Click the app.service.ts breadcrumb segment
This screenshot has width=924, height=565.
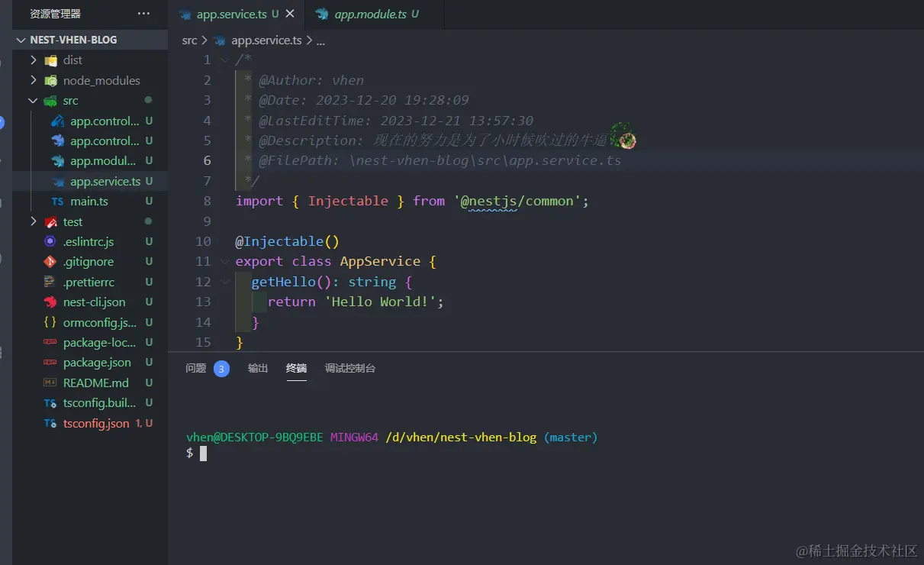pyautogui.click(x=266, y=40)
